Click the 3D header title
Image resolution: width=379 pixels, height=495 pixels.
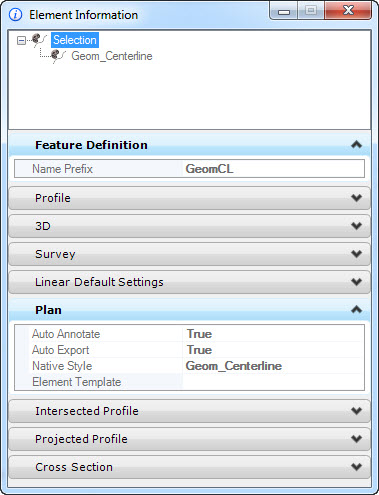pos(43,226)
